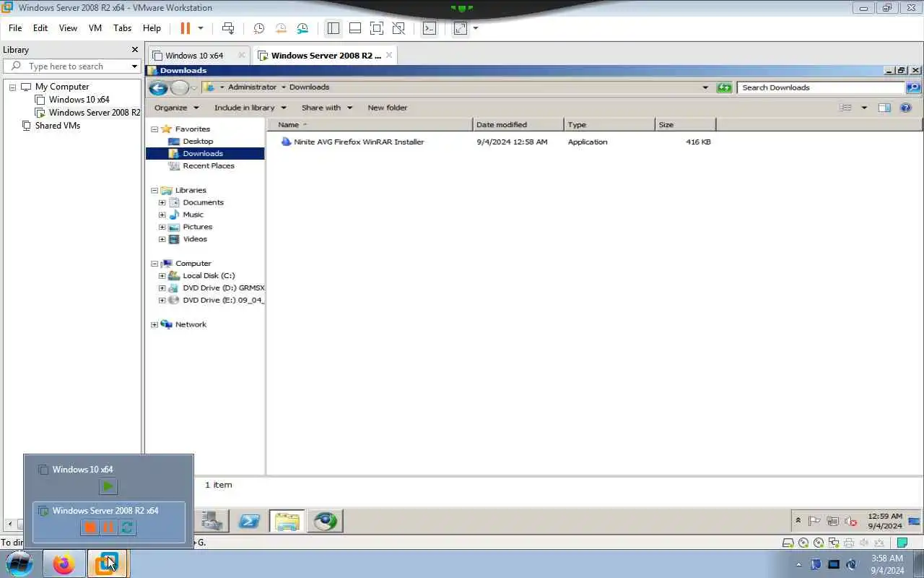924x578 pixels.
Task: Suspend Windows Server 2008 R2 from preview
Action: (108, 527)
